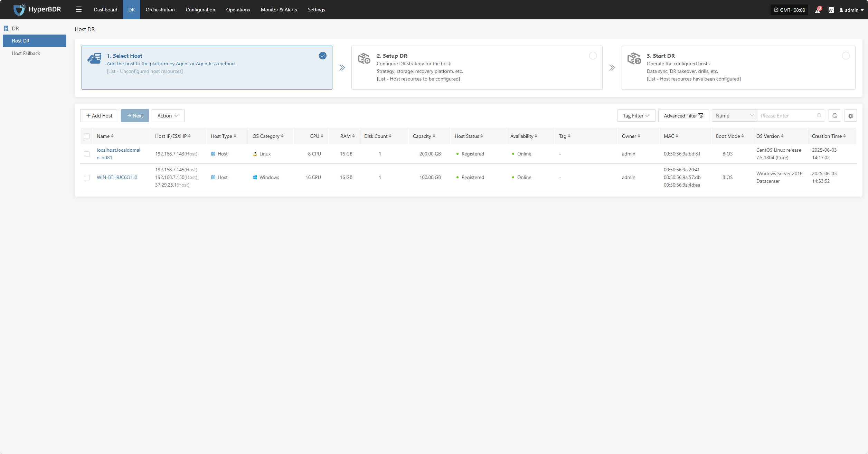Sort by Capacity column arrows
The height and width of the screenshot is (454, 868).
(434, 136)
